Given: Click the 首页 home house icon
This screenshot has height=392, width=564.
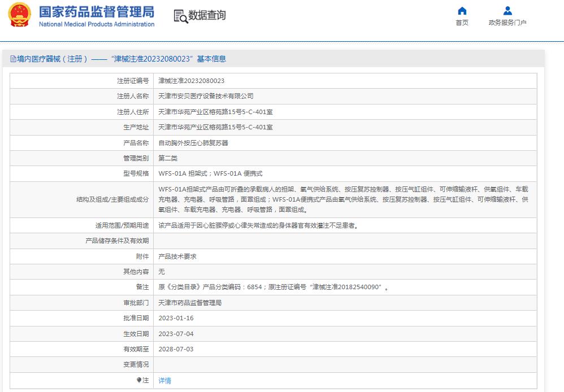Looking at the screenshot, I should coord(462,11).
